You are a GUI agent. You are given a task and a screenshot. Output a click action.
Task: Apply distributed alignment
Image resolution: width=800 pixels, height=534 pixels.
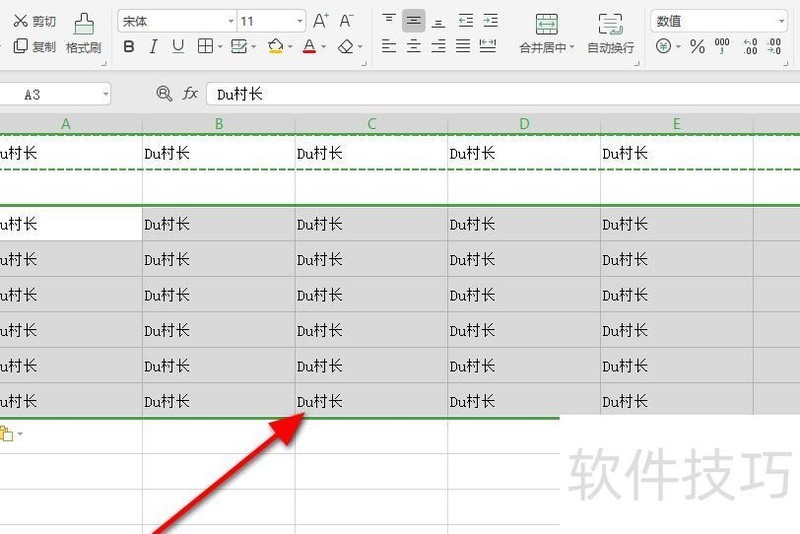488,46
